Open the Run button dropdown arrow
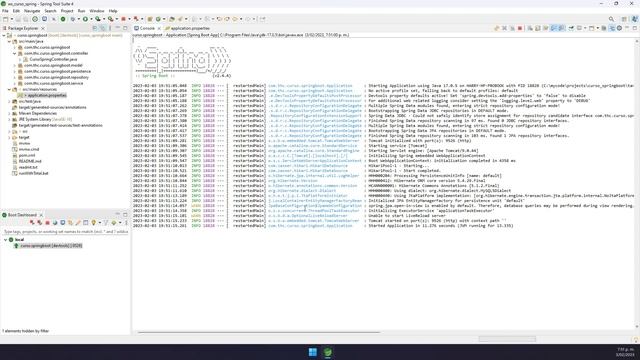 coord(91,19)
